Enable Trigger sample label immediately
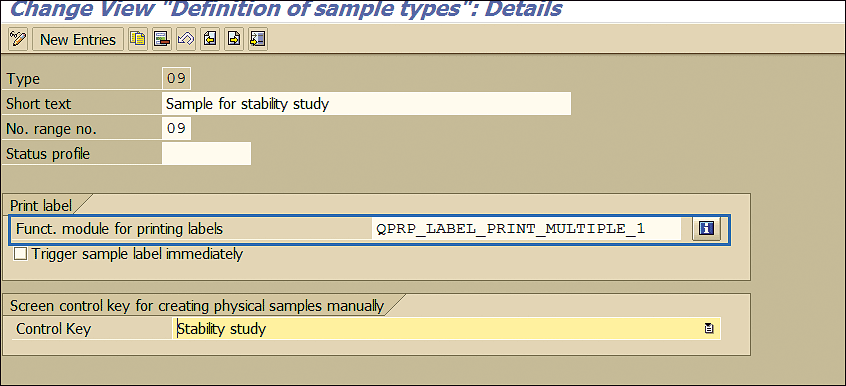 [x=21, y=254]
